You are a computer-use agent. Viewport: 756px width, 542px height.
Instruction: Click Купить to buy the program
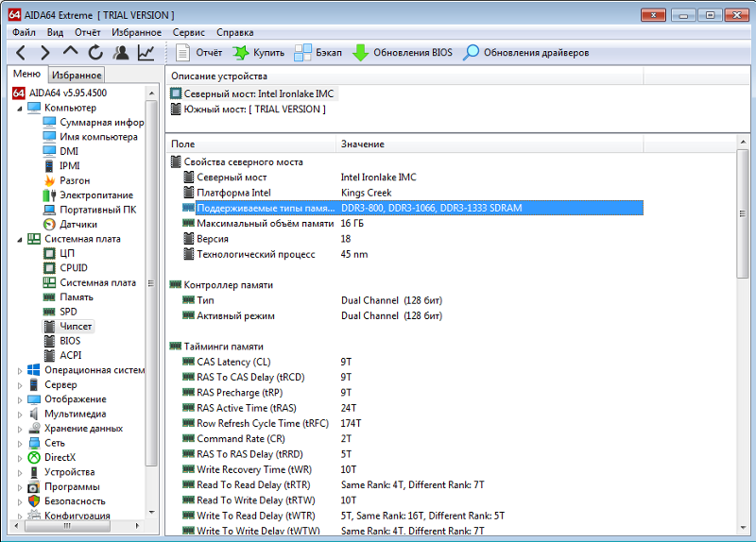(x=258, y=53)
